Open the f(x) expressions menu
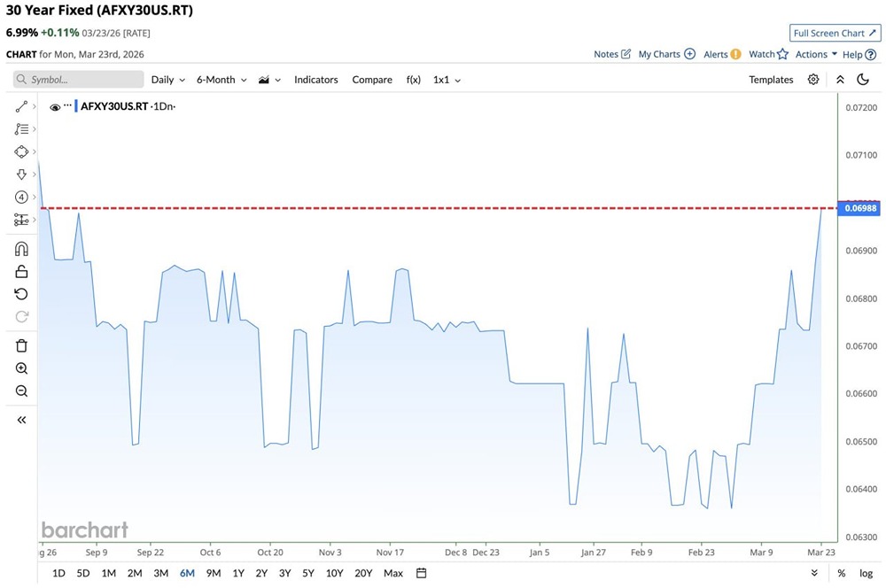Viewport: 886px width, 588px height. tap(414, 80)
